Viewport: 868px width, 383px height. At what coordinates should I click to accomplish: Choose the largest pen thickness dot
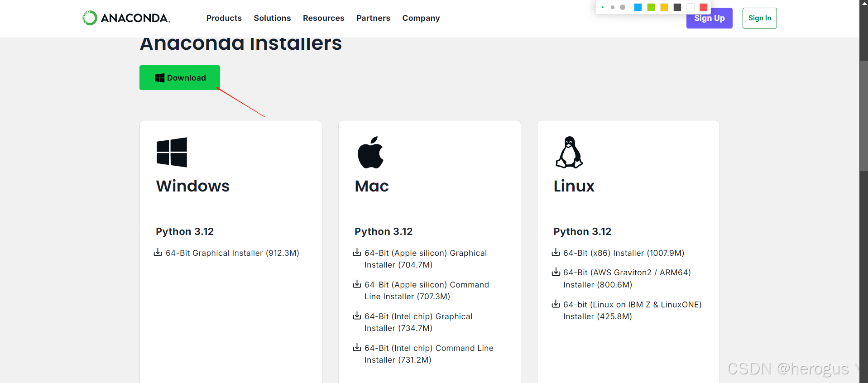[x=623, y=7]
